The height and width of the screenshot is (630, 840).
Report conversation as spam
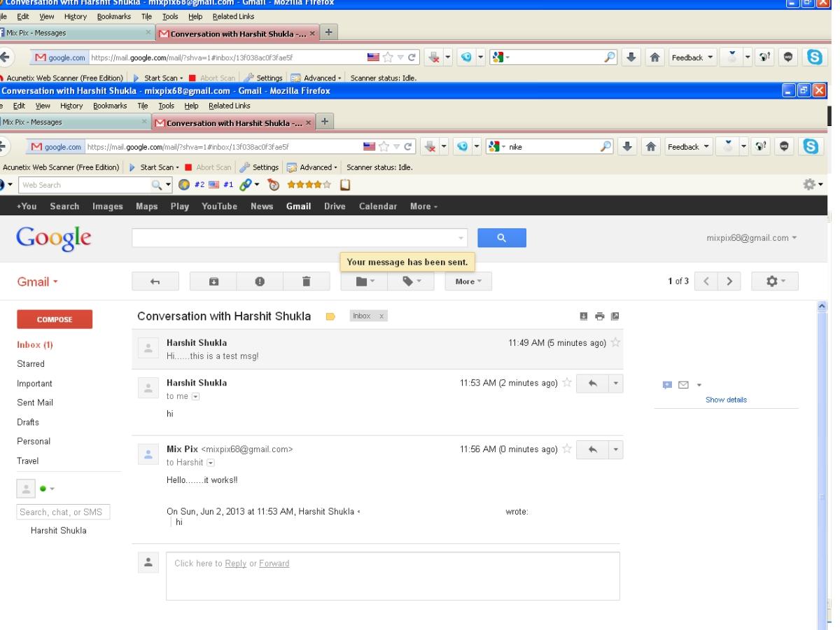260,281
